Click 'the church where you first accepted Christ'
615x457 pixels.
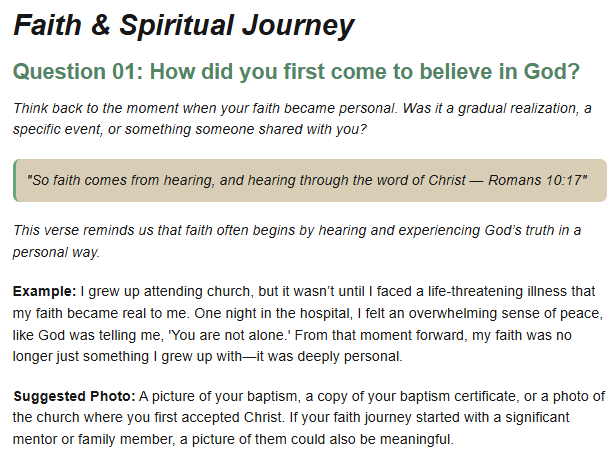147,417
